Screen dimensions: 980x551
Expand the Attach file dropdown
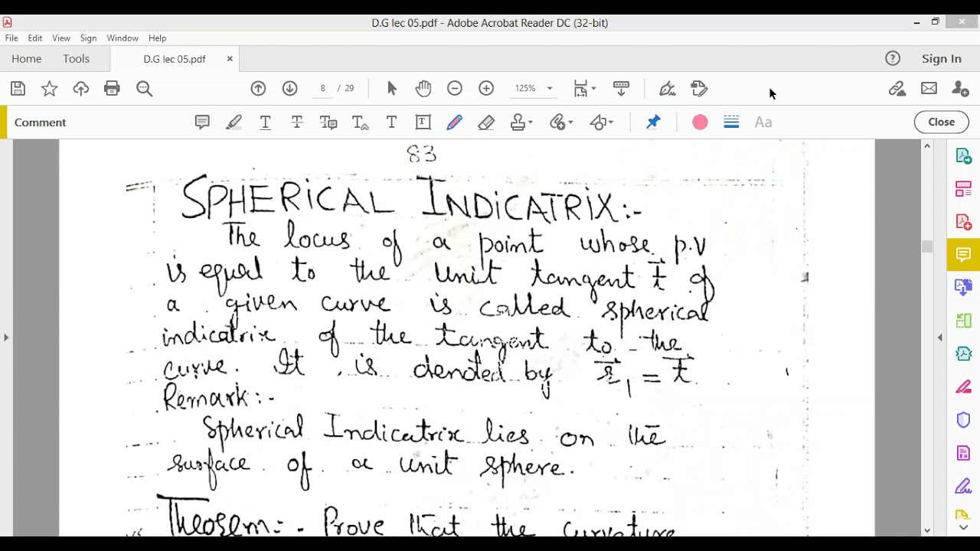click(570, 122)
